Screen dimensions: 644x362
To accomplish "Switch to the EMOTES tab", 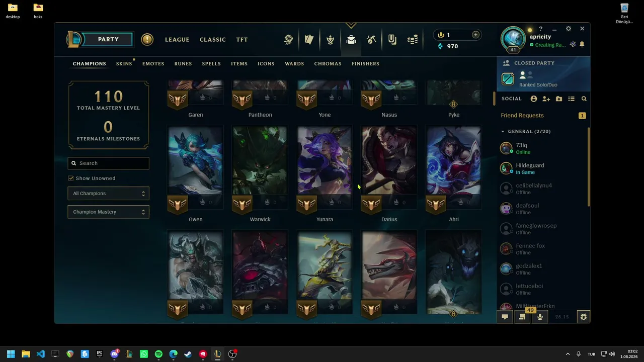I will (153, 64).
